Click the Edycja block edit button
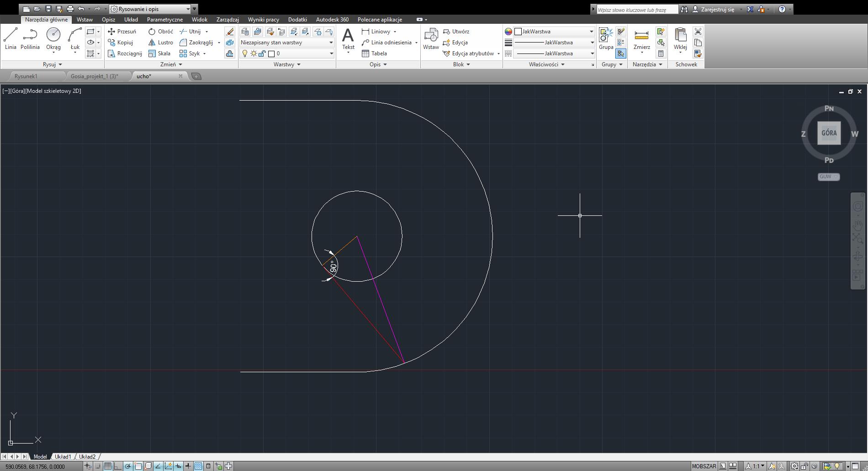This screenshot has width=868, height=471. coord(455,43)
